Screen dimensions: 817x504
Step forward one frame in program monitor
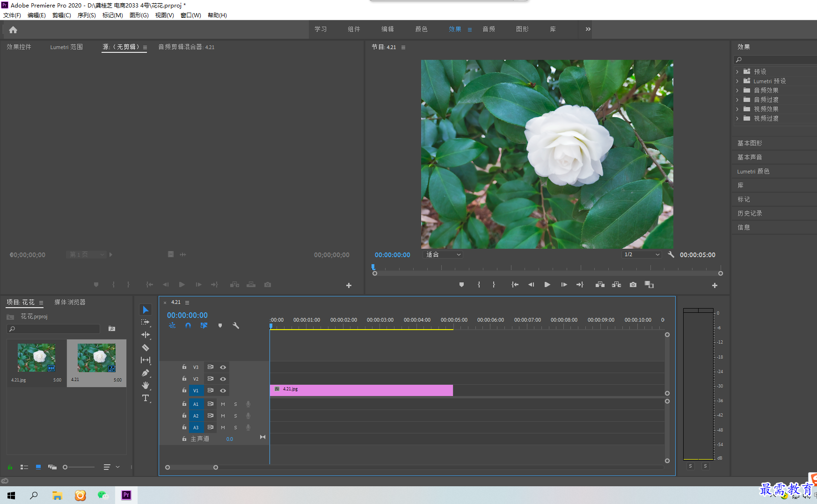click(564, 285)
